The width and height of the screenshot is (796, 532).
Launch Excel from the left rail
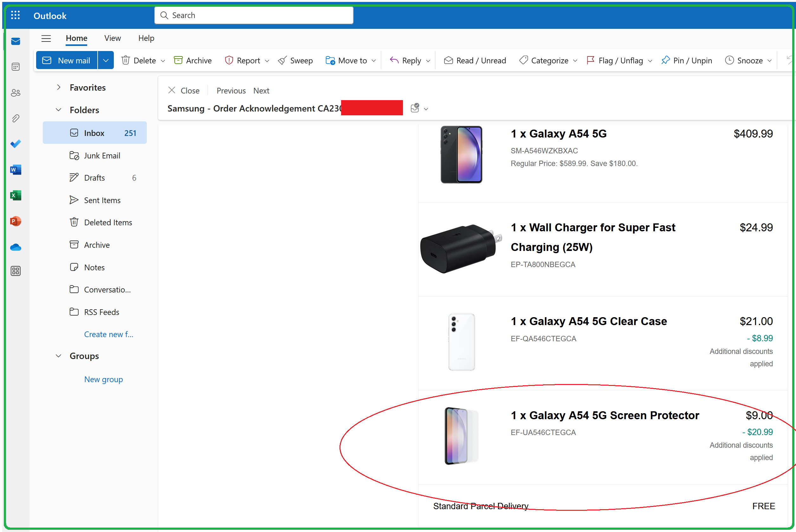[x=16, y=195]
